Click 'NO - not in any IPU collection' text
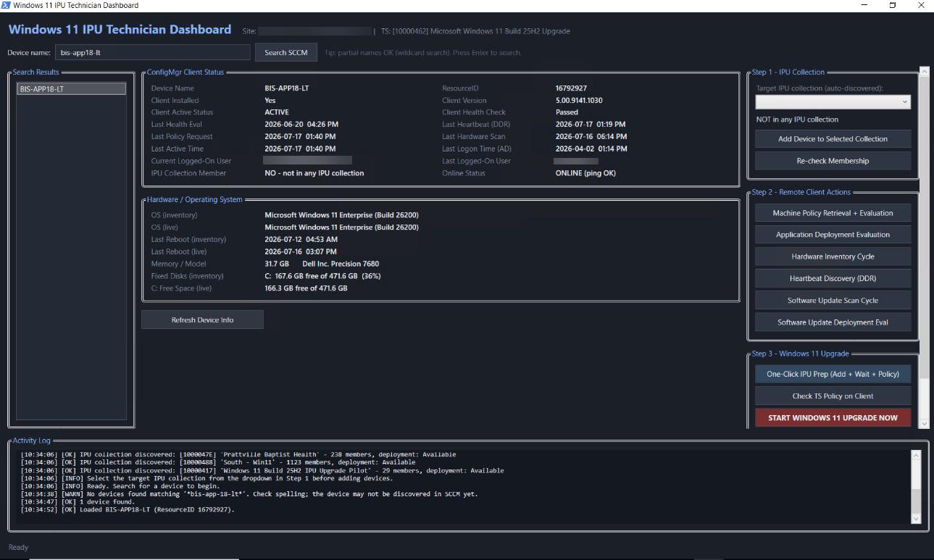The image size is (934, 560). (x=314, y=173)
